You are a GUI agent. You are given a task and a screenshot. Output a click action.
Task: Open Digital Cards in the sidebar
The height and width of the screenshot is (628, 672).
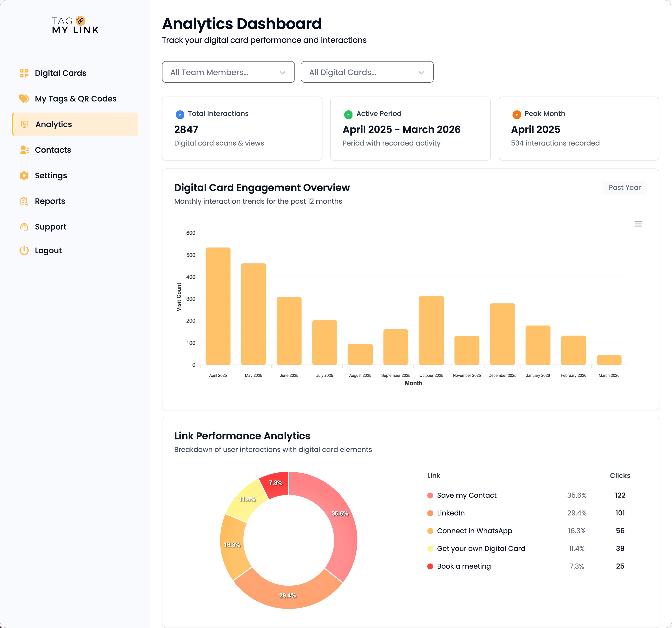click(75, 73)
